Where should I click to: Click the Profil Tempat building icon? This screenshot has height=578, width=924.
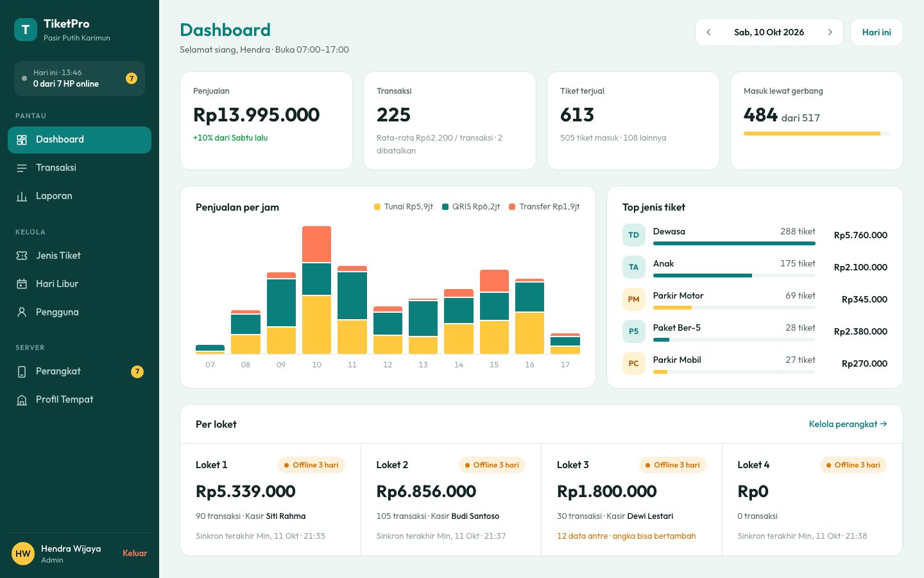22,400
